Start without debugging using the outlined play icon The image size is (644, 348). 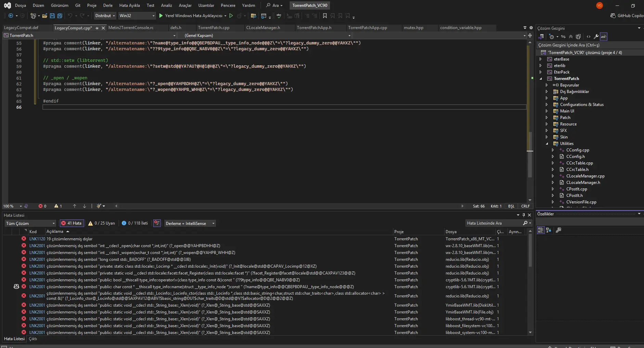tap(231, 16)
